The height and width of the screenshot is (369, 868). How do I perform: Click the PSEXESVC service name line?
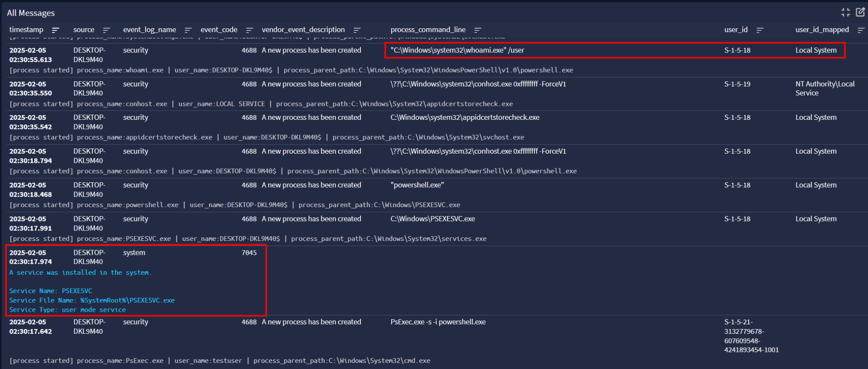coord(51,291)
